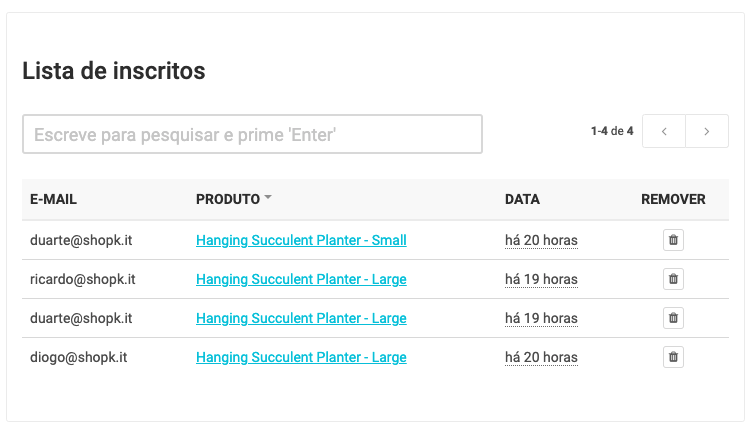This screenshot has height=431, width=753.
Task: Select ricardo@shopk.it email cell
Action: click(83, 279)
